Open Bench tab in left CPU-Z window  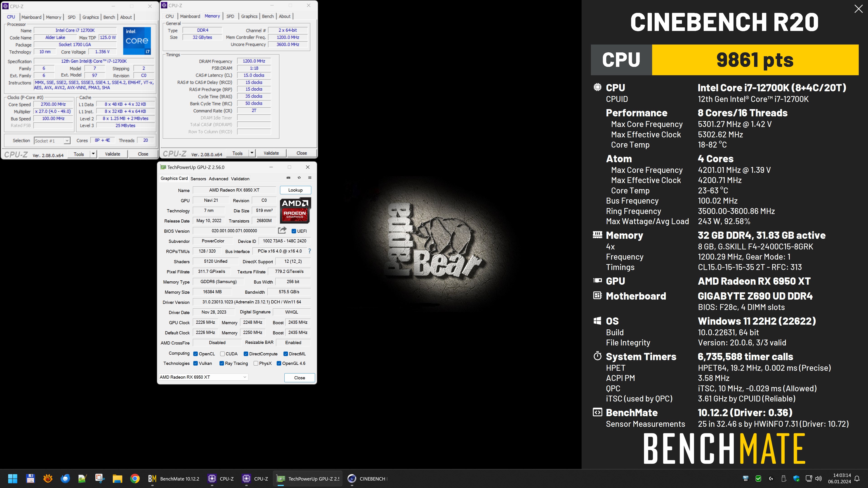point(109,17)
